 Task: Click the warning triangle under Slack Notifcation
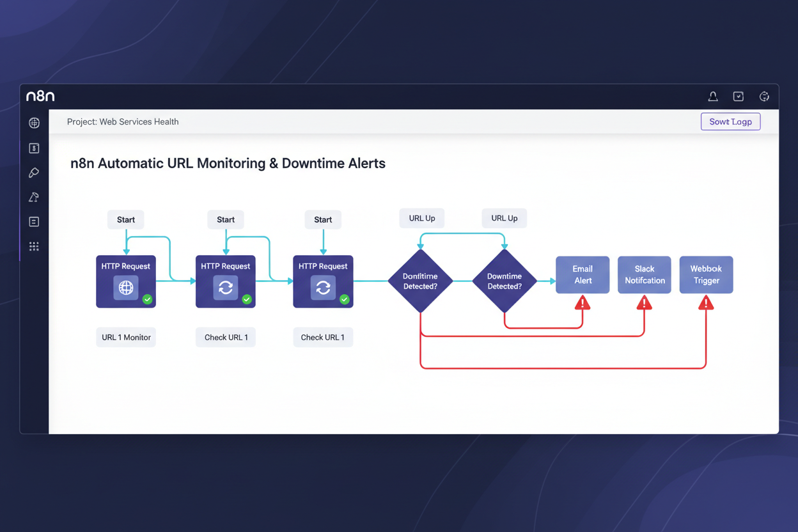tap(645, 302)
